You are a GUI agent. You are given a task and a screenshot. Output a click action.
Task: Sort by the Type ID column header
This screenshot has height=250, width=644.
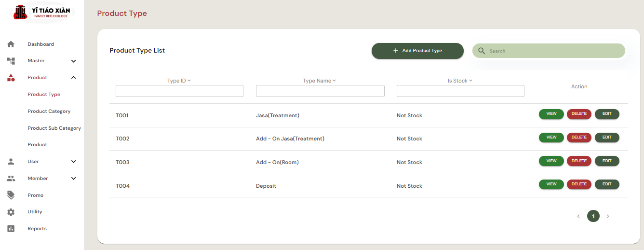[x=179, y=81]
